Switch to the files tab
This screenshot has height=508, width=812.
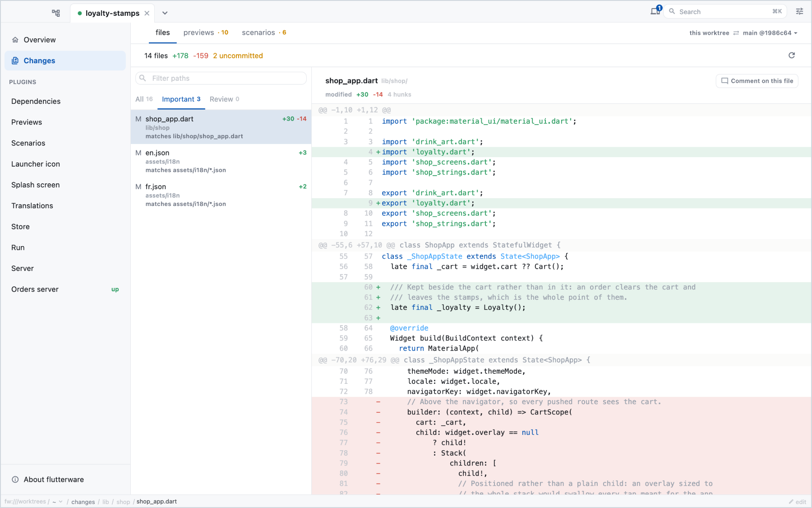click(162, 33)
